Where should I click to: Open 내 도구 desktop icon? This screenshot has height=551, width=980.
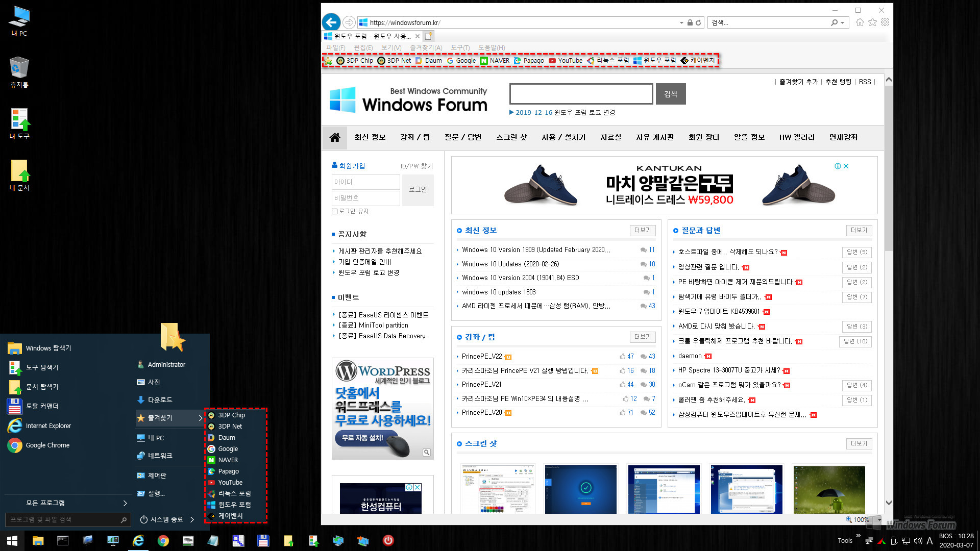coord(19,123)
